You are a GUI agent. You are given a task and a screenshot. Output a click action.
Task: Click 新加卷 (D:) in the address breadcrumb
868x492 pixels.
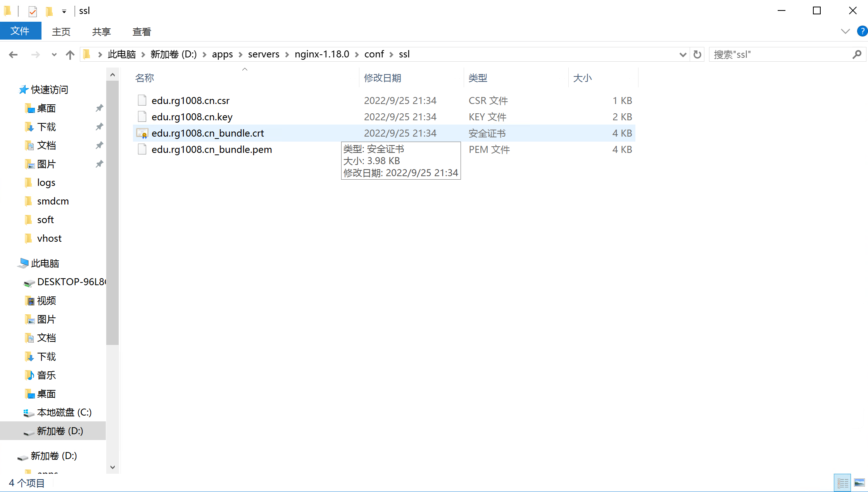tap(173, 54)
